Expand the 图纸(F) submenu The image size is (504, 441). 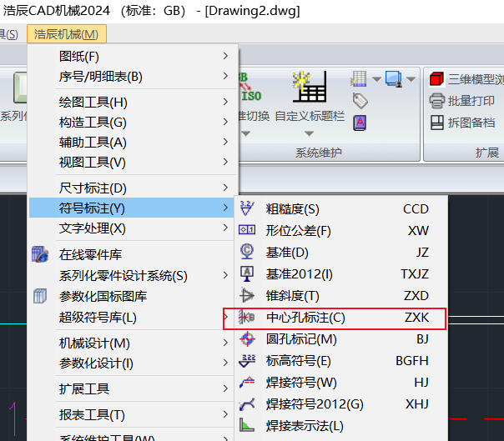pos(79,56)
